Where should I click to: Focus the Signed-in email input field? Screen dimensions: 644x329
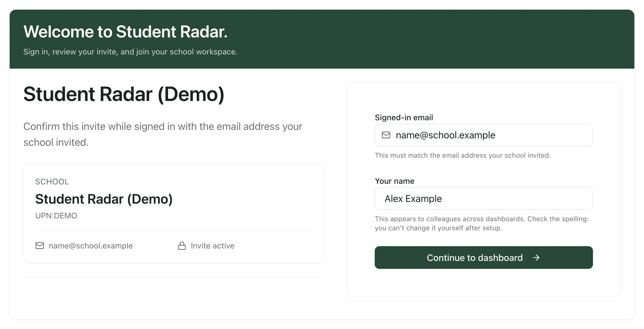pos(484,135)
